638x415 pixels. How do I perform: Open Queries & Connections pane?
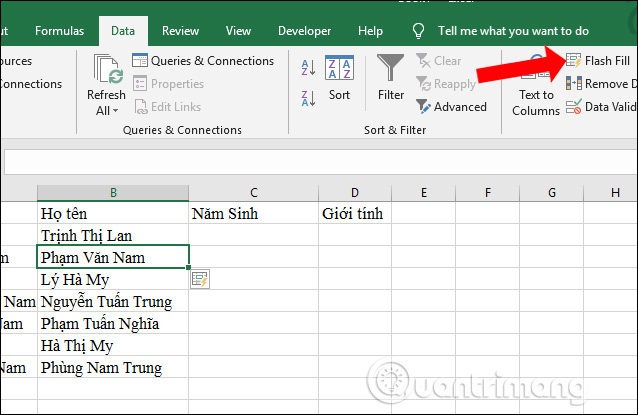point(203,61)
